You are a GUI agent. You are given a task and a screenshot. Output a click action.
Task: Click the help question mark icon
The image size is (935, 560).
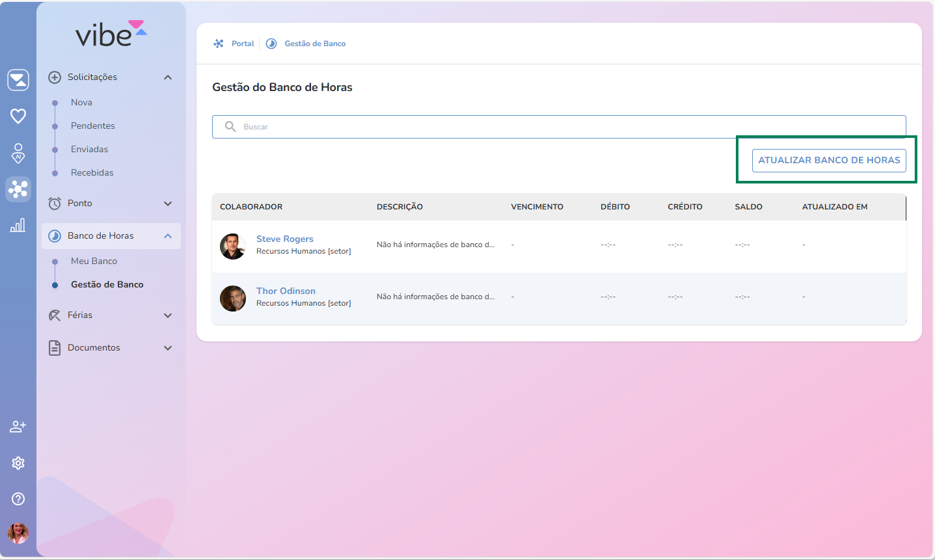[18, 499]
